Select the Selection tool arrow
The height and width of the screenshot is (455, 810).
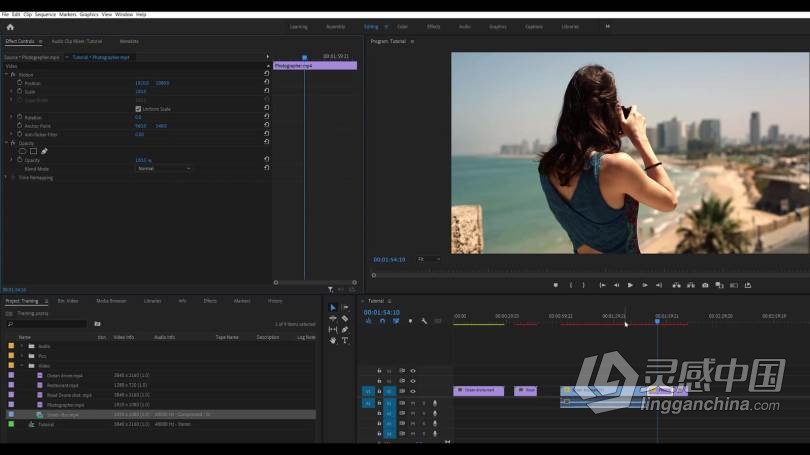[333, 308]
